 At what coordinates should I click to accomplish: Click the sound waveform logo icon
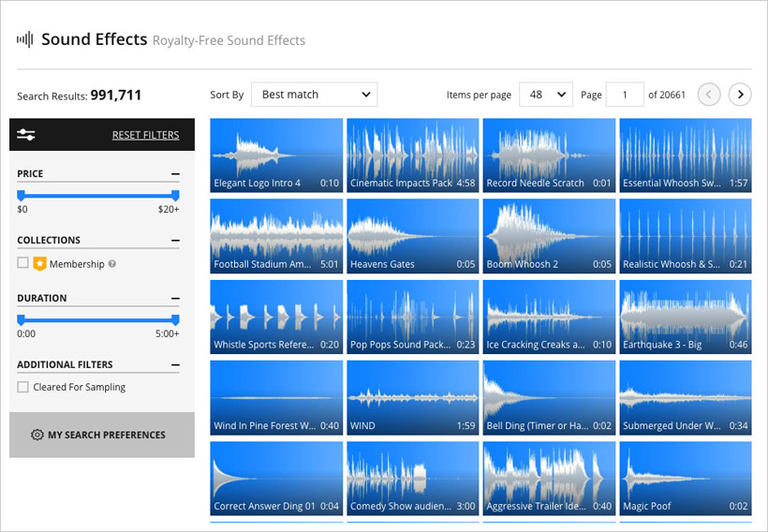click(25, 39)
